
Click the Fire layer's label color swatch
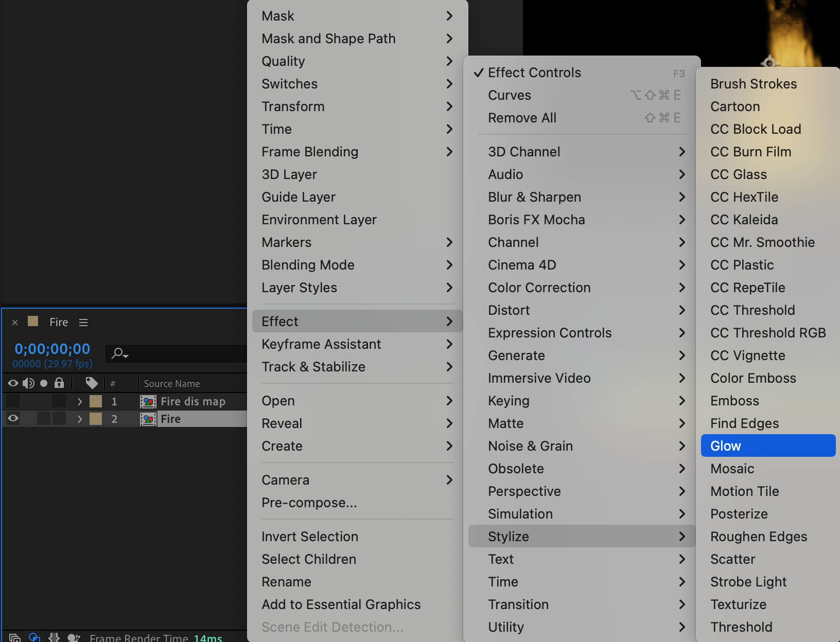[96, 419]
